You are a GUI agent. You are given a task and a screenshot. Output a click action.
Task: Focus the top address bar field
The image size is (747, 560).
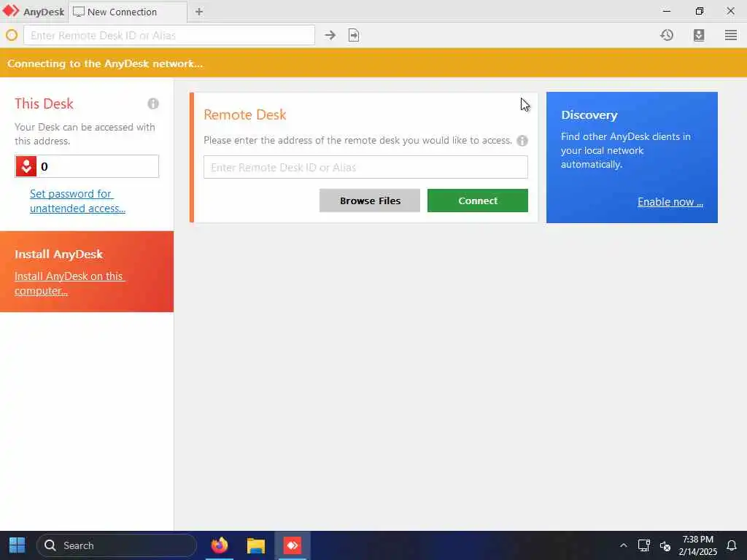click(x=169, y=35)
